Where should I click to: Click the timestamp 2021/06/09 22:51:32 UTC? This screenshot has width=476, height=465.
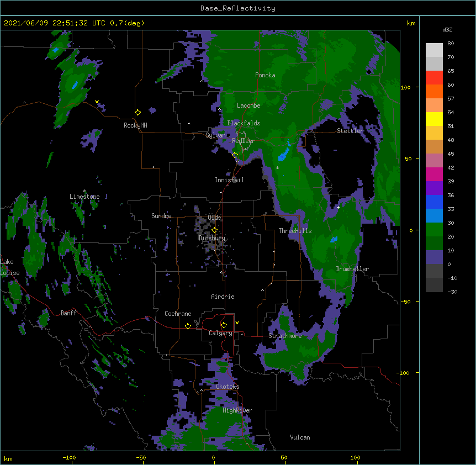(54, 23)
